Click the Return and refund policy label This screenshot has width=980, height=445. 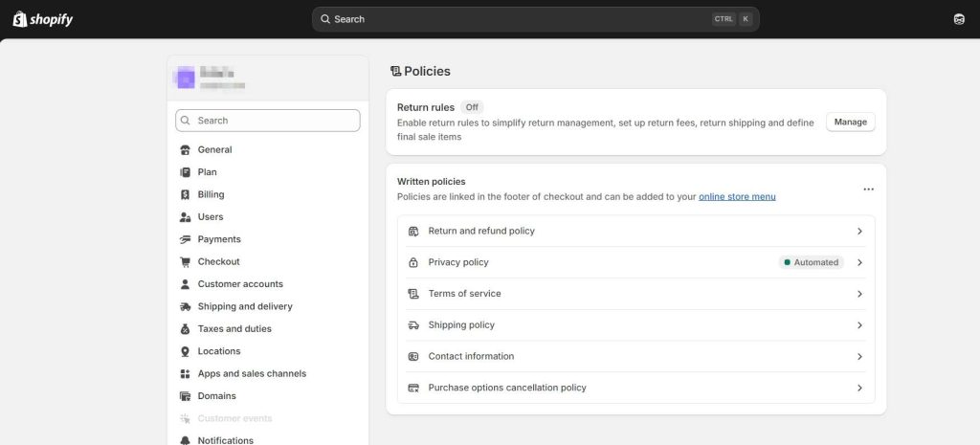click(x=481, y=232)
